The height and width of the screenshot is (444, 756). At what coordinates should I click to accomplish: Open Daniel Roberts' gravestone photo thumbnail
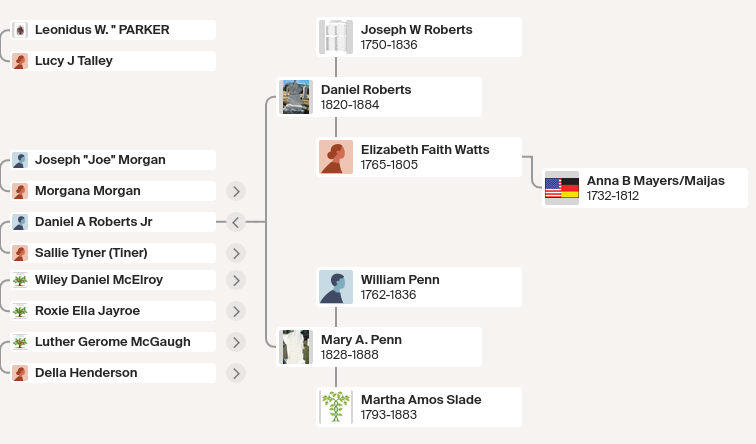[x=296, y=97]
